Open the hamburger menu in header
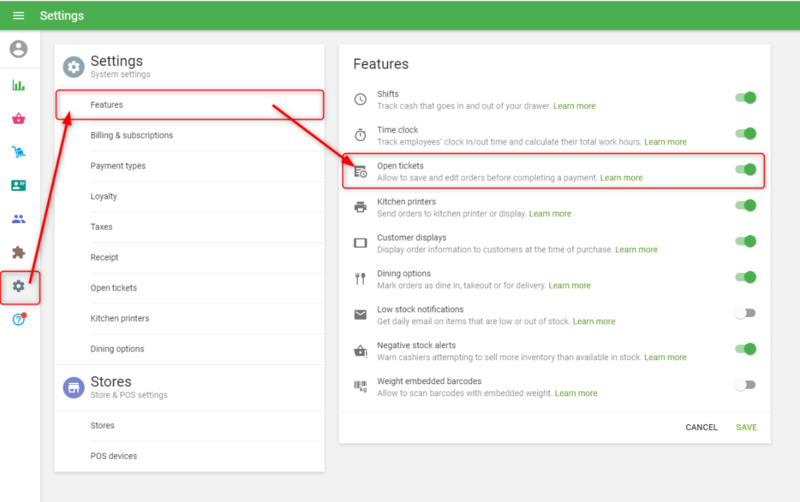Image resolution: width=800 pixels, height=502 pixels. point(18,16)
